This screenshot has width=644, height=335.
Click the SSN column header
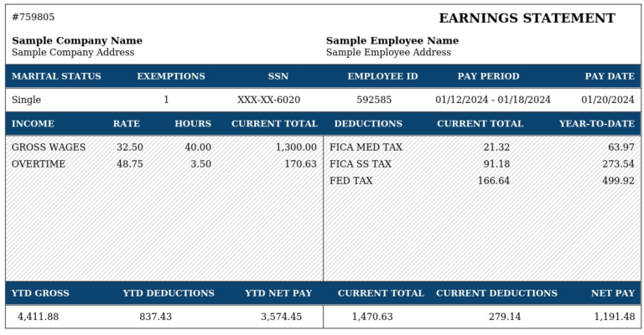(x=278, y=76)
